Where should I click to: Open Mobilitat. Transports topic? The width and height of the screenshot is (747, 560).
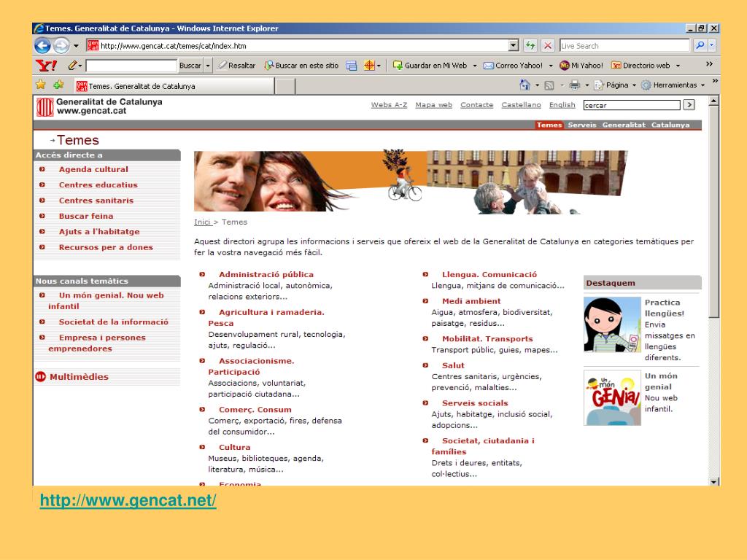point(487,338)
